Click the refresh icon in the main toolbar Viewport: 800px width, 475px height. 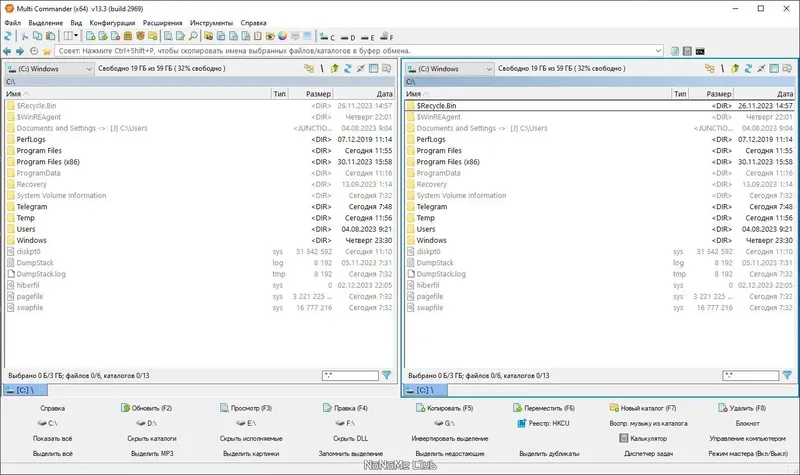(x=8, y=36)
